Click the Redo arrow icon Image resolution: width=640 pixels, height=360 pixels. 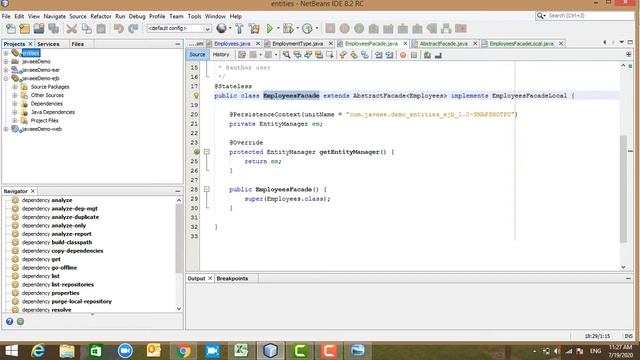[x=133, y=29]
